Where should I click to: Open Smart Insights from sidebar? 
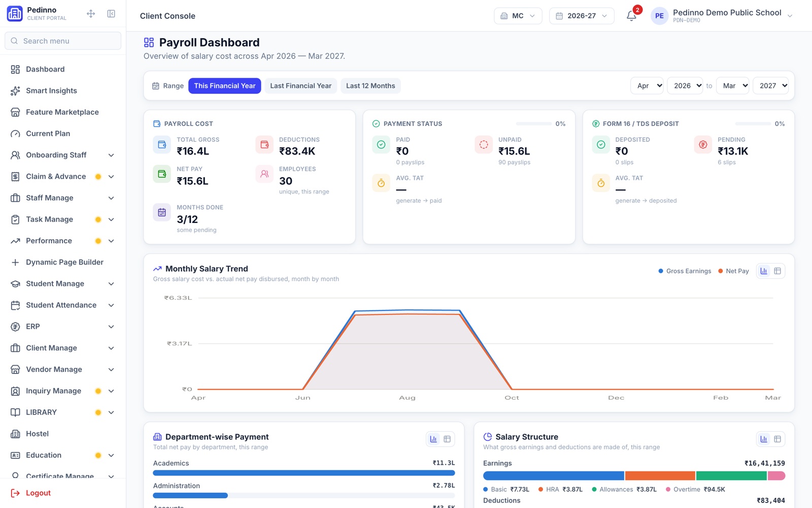[63, 91]
